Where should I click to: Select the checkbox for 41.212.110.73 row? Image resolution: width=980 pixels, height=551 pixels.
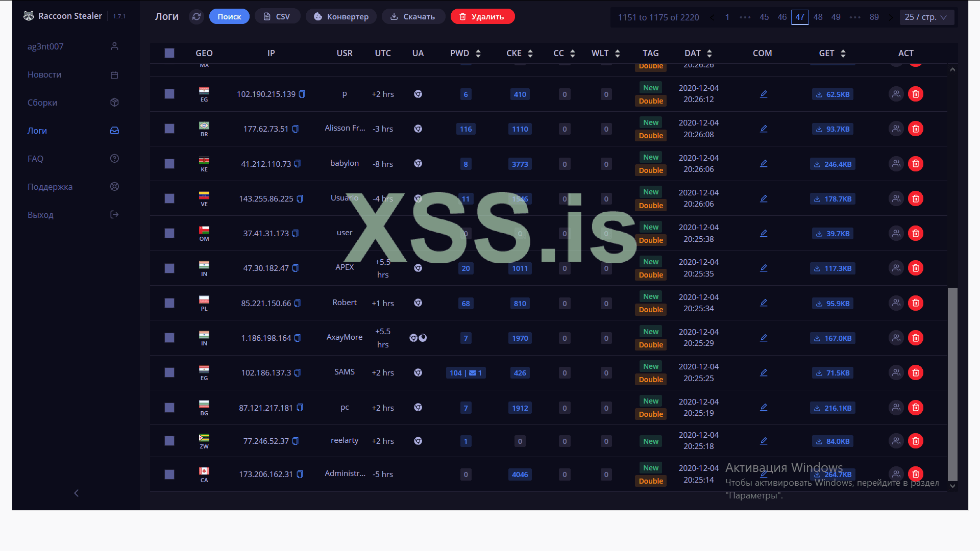click(x=169, y=164)
